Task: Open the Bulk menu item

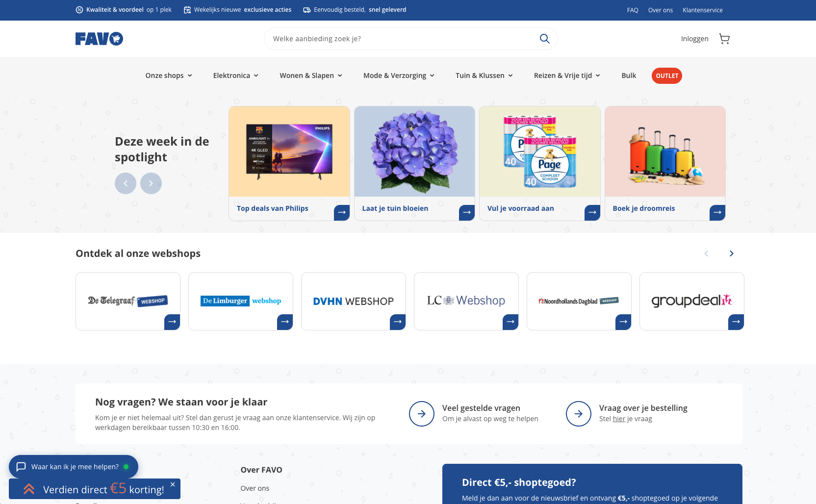Action: point(629,76)
